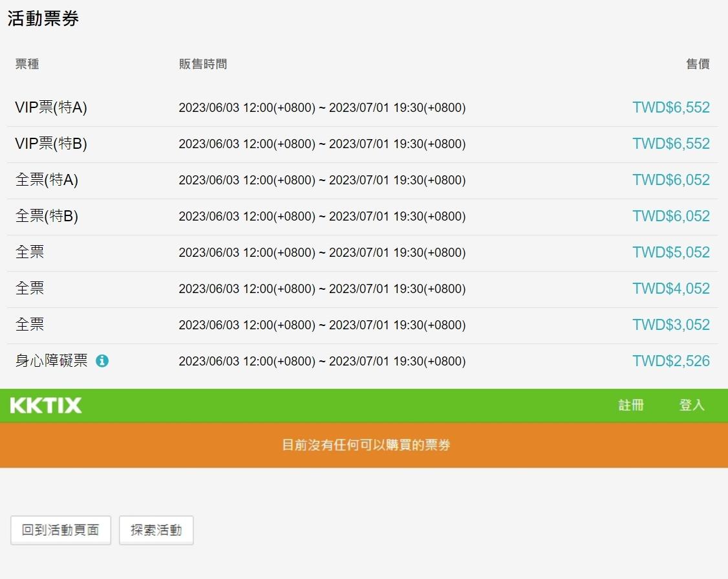This screenshot has height=579, width=728.
Task: Click the TWD$2,526 price for 身心障礙票
Action: (671, 361)
